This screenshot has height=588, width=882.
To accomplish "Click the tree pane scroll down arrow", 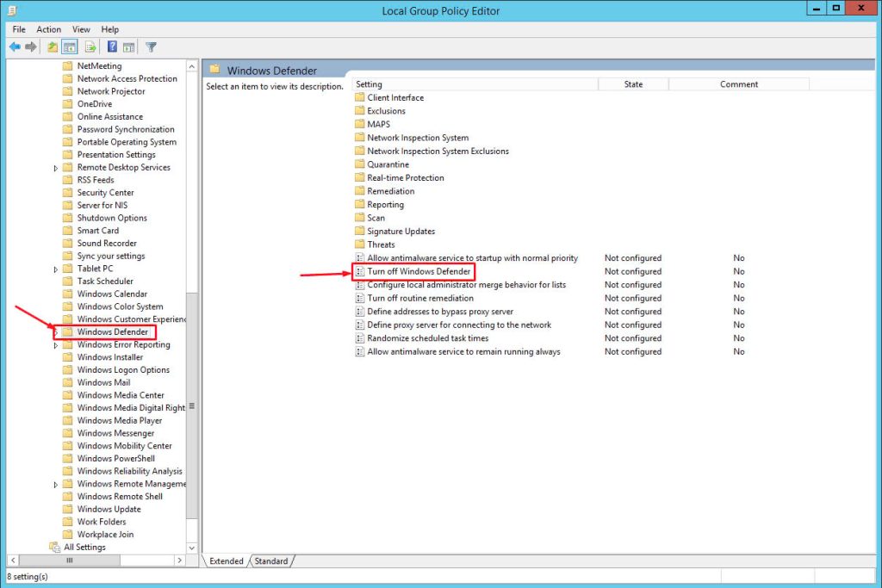I will pos(192,548).
